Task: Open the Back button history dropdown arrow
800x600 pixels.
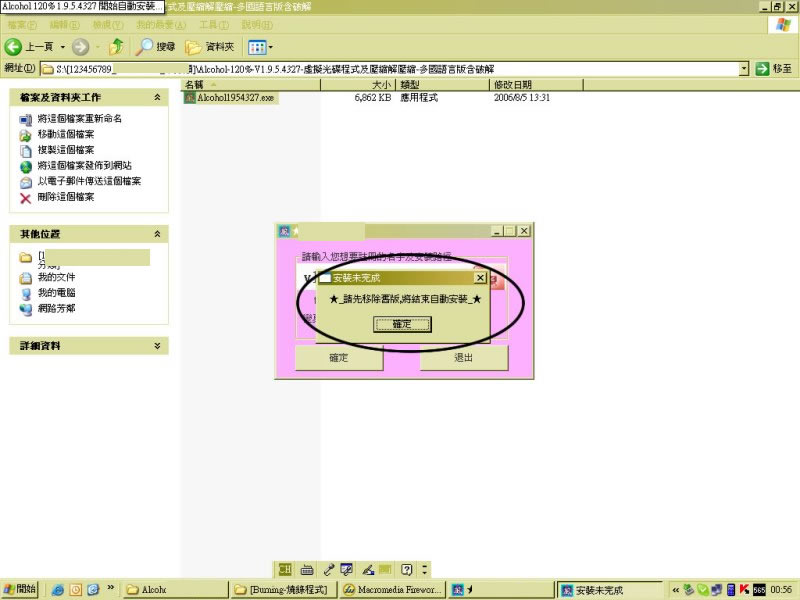Action: pyautogui.click(x=63, y=47)
